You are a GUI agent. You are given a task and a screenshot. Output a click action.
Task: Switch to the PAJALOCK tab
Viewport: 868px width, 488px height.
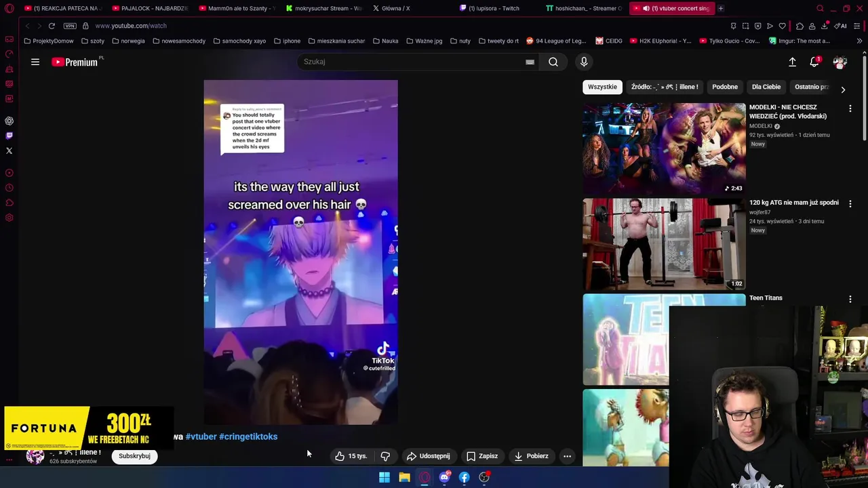150,8
